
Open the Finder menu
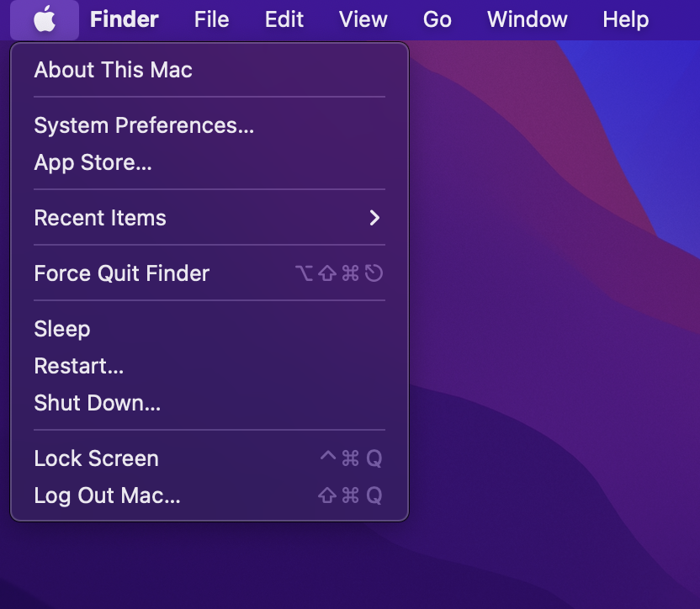[x=124, y=19]
